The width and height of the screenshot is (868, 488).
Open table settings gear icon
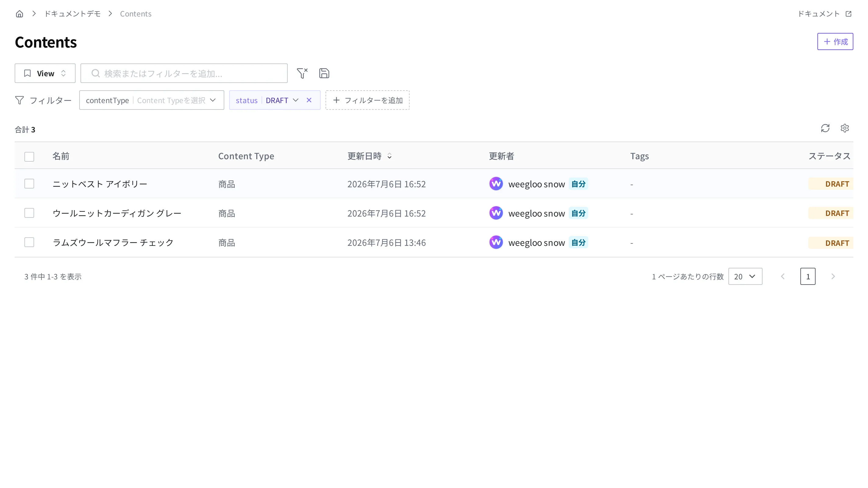845,128
